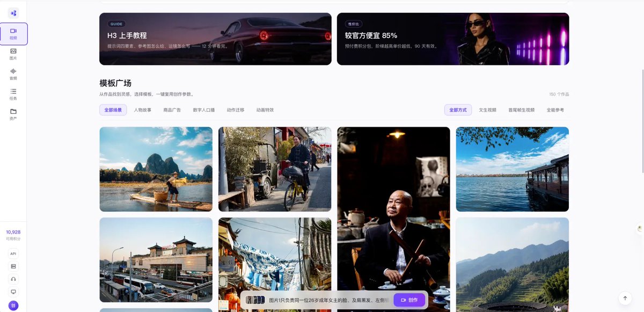Click the 150 个作品 count label

pyautogui.click(x=559, y=94)
